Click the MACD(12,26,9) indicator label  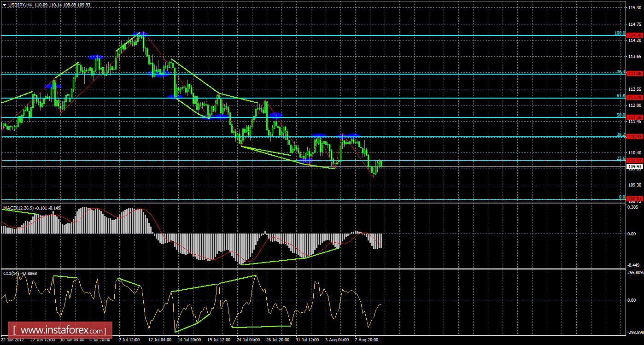[19, 208]
